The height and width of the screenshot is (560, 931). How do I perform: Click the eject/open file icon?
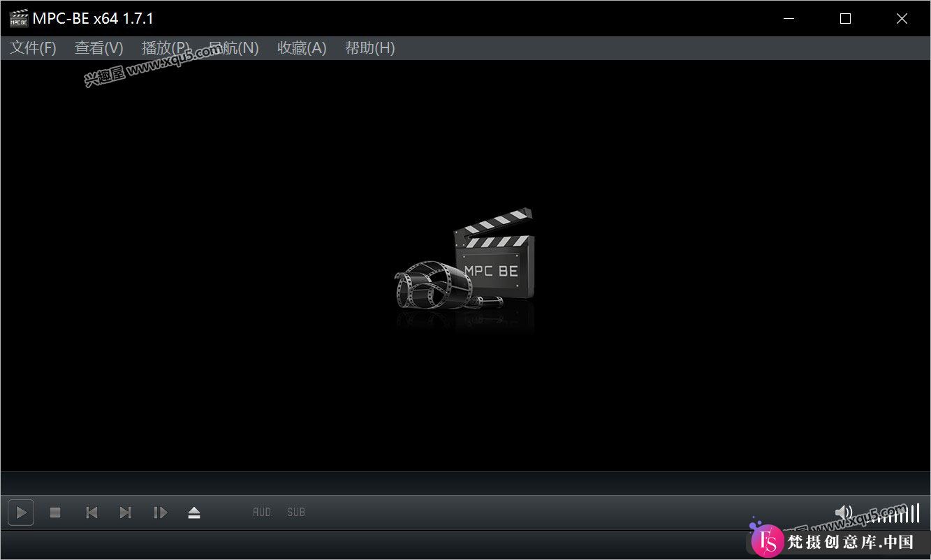[194, 513]
